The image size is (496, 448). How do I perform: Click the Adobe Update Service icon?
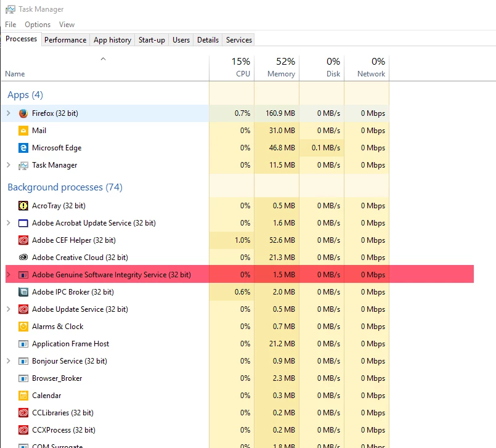[x=23, y=309]
